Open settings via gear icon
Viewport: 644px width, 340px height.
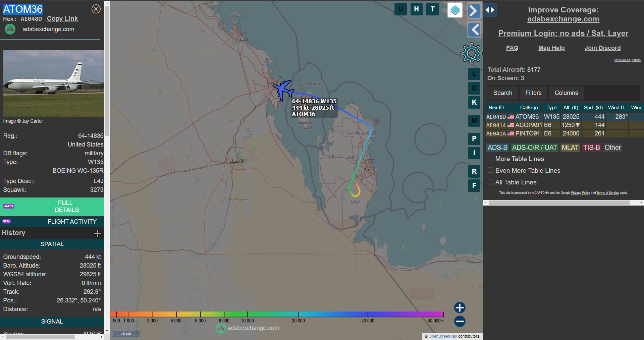pyautogui.click(x=471, y=53)
